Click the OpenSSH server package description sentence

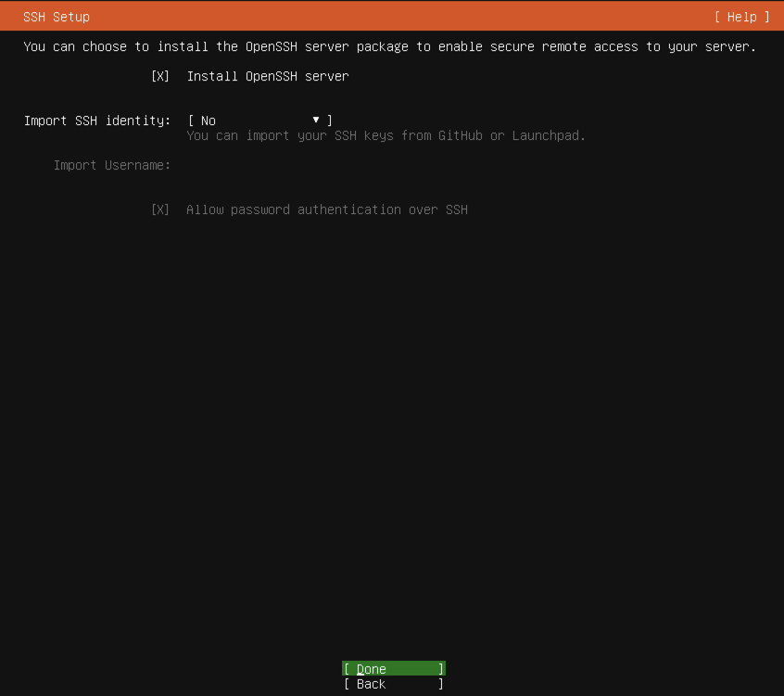click(x=390, y=46)
